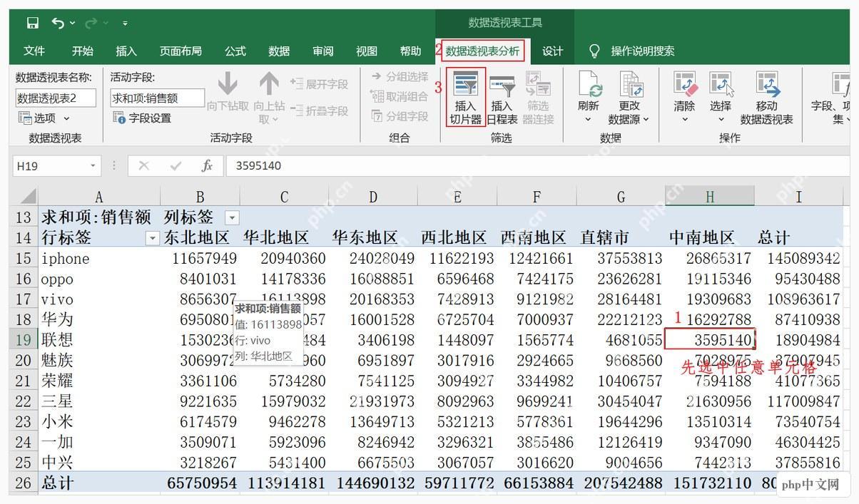Switch to the 页面布局 ribbon tab
Viewport: 859px width, 504px height.
click(x=181, y=51)
